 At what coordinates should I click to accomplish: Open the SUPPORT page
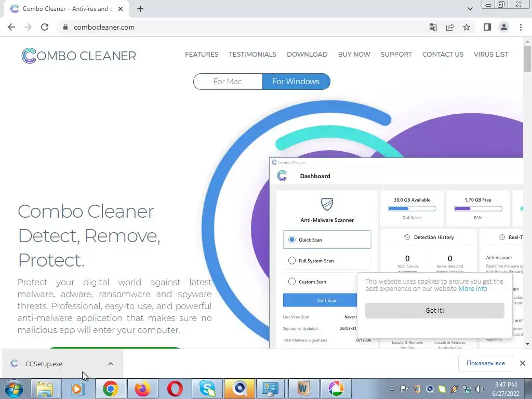[396, 54]
